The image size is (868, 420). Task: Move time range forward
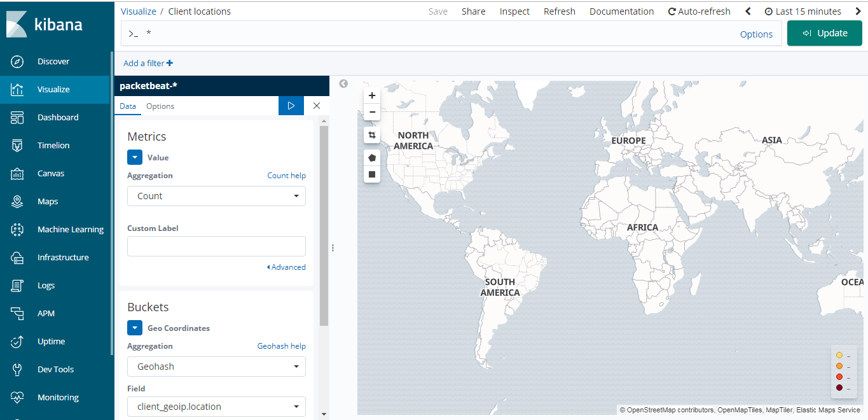858,11
